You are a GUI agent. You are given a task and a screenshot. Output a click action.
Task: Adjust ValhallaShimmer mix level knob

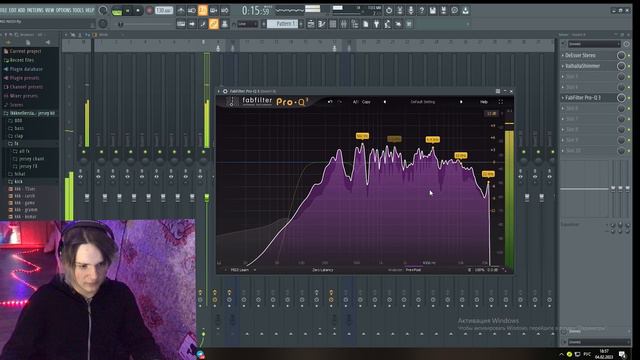pyautogui.click(x=621, y=66)
